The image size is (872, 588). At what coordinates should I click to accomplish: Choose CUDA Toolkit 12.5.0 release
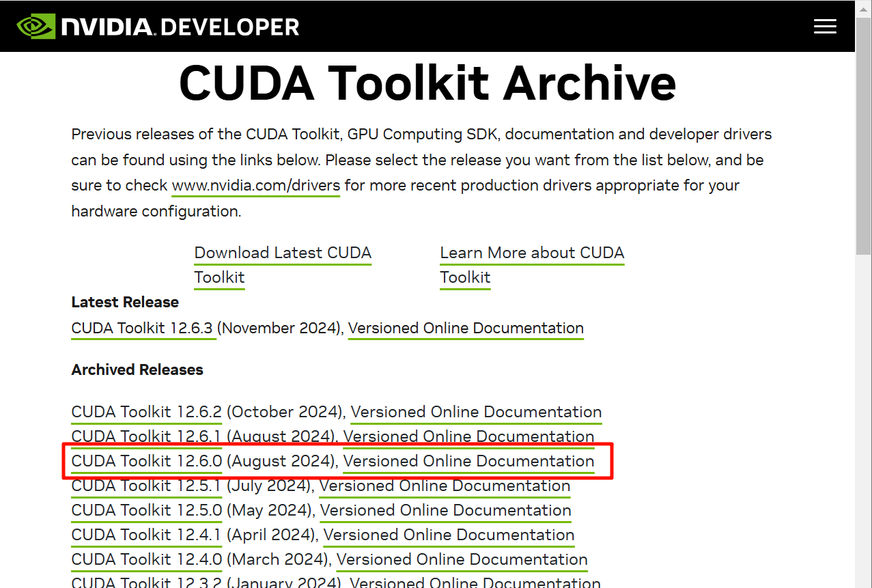146,511
